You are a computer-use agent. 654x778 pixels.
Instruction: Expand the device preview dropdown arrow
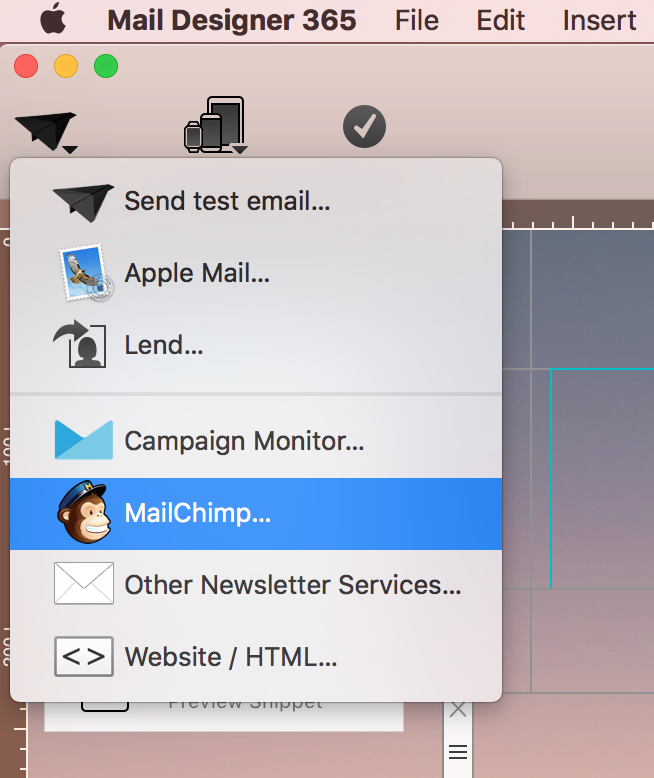coord(240,149)
